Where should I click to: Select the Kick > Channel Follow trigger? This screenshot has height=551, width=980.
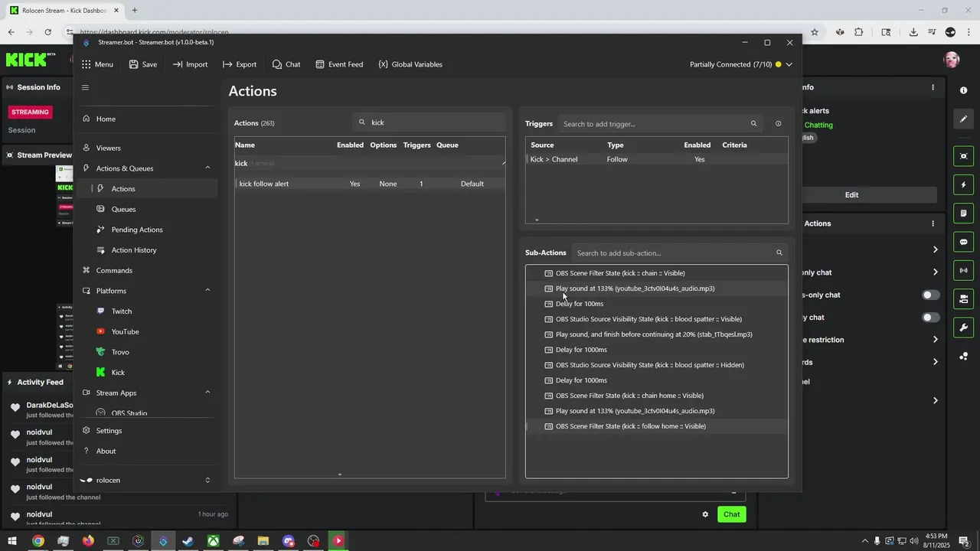tap(656, 159)
